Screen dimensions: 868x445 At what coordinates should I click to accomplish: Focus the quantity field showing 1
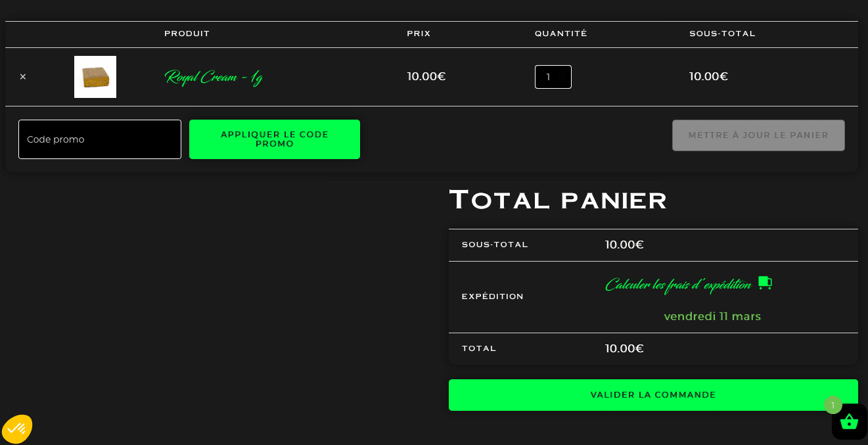point(553,77)
